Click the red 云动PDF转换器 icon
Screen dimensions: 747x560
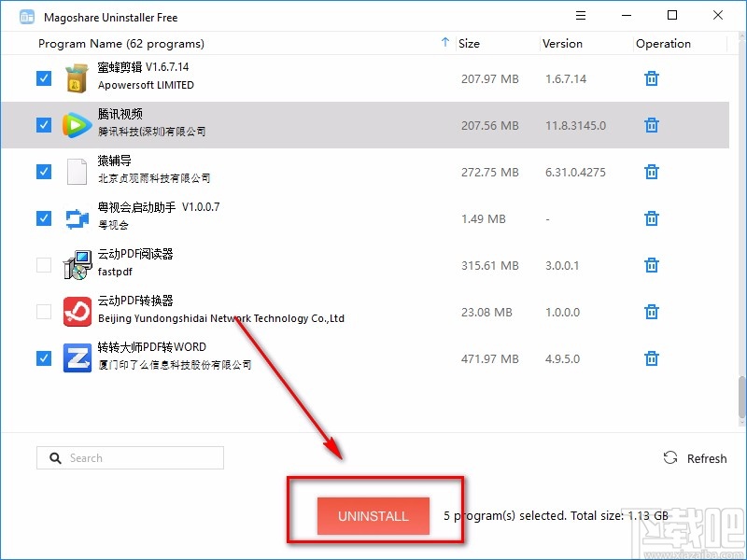click(78, 312)
